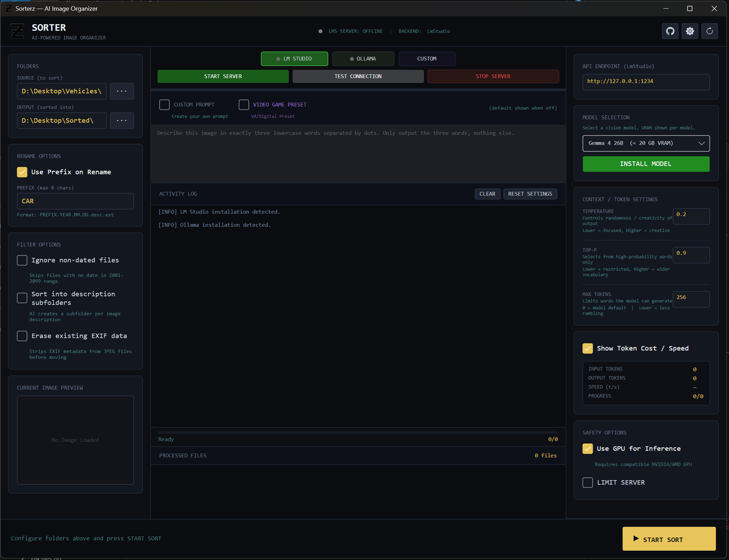Image resolution: width=729 pixels, height=560 pixels.
Task: Click the prompt description text area
Action: 358,153
